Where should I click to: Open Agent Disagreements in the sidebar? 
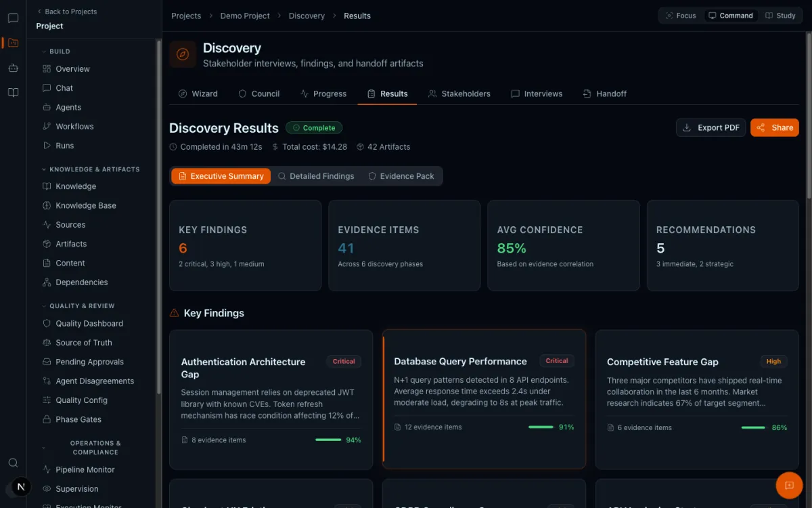tap(96, 381)
